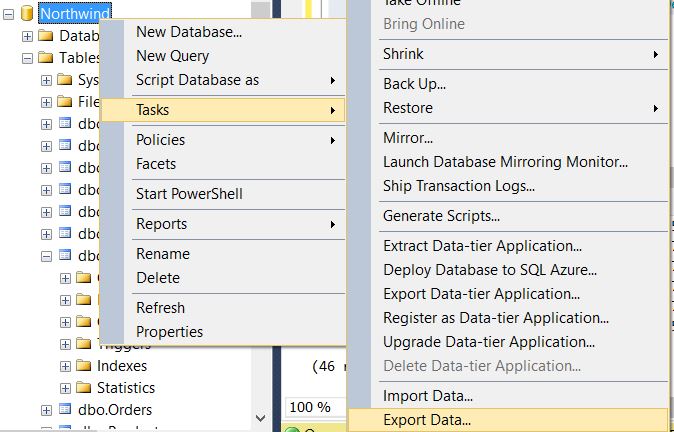The width and height of the screenshot is (674, 432).
Task: Expand the Sys folder under Tables
Action: (x=46, y=80)
